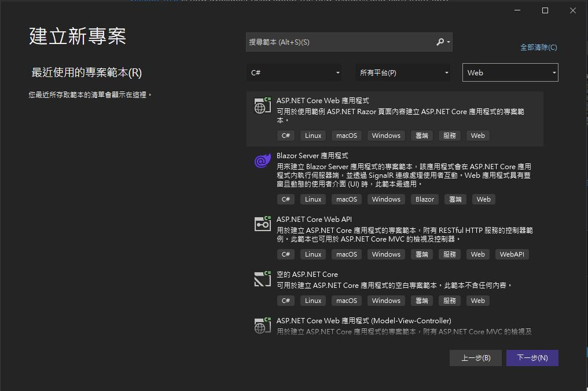The width and height of the screenshot is (588, 391).
Task: Click the Blazor tag on Blazor Server template
Action: [x=424, y=199]
